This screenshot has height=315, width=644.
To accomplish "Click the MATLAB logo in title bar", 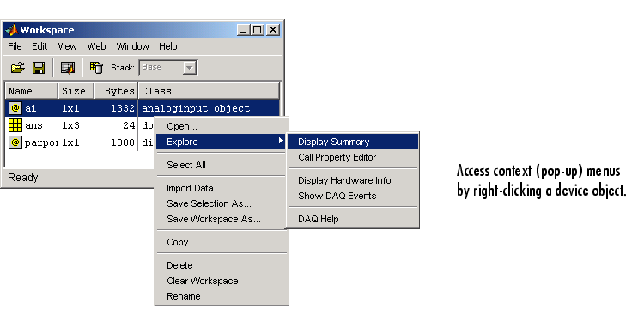I will point(11,30).
